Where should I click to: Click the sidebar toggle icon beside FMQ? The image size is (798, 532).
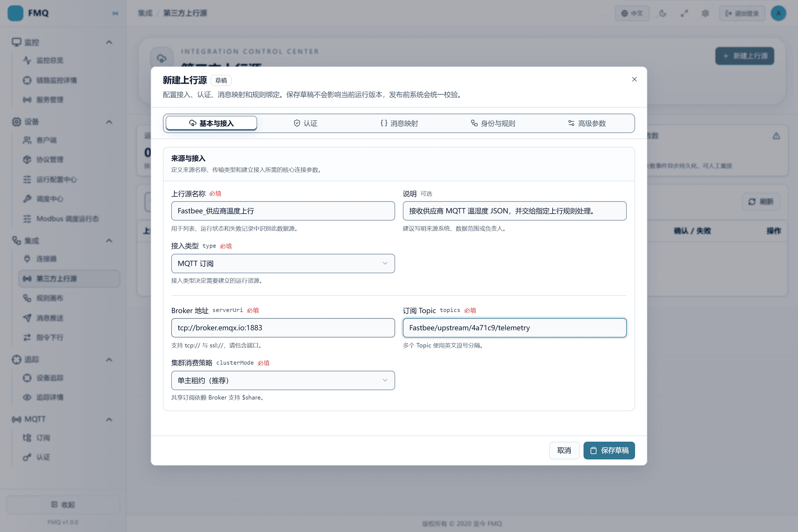(115, 13)
